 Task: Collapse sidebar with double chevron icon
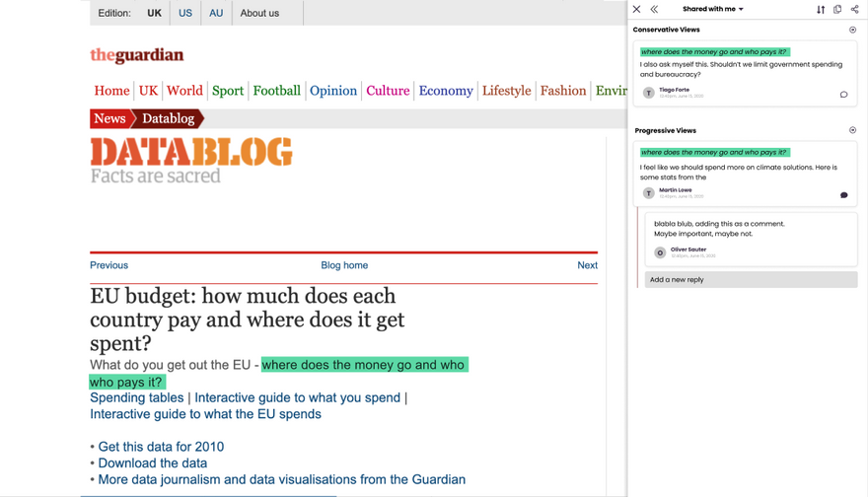654,10
